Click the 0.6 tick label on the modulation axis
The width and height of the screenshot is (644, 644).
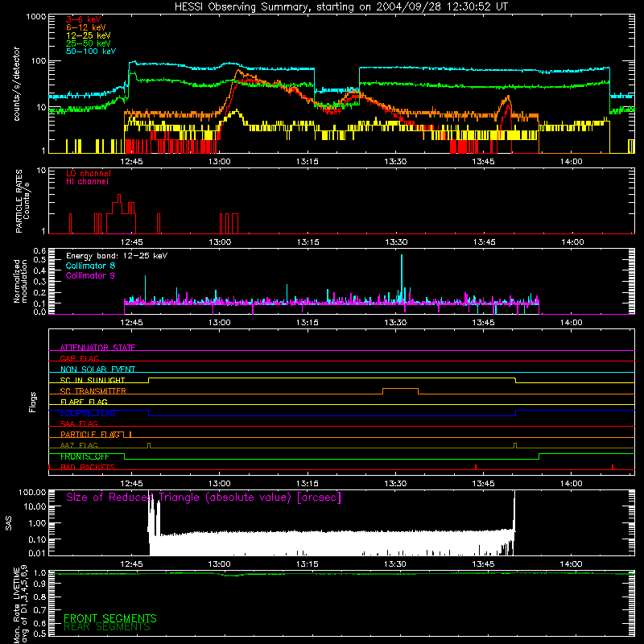click(39, 250)
